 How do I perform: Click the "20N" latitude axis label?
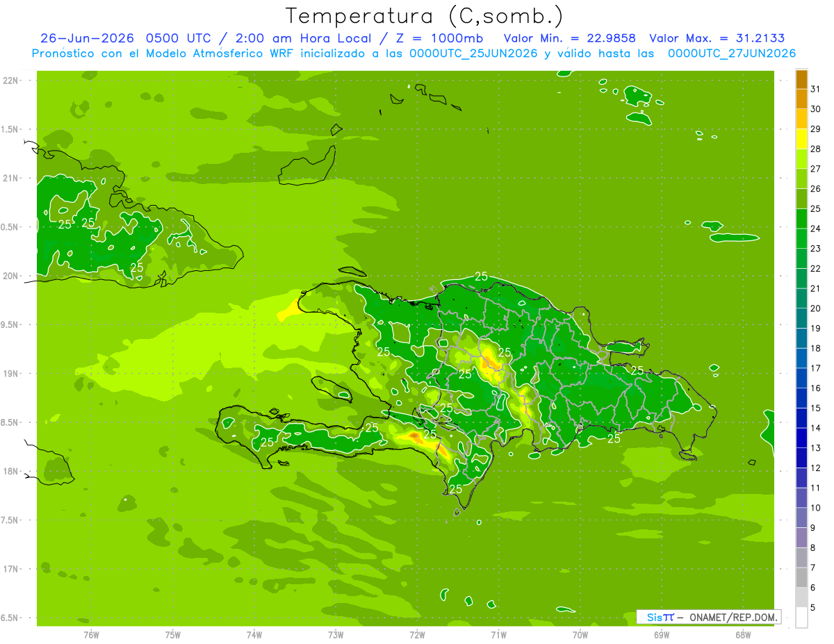tap(11, 276)
